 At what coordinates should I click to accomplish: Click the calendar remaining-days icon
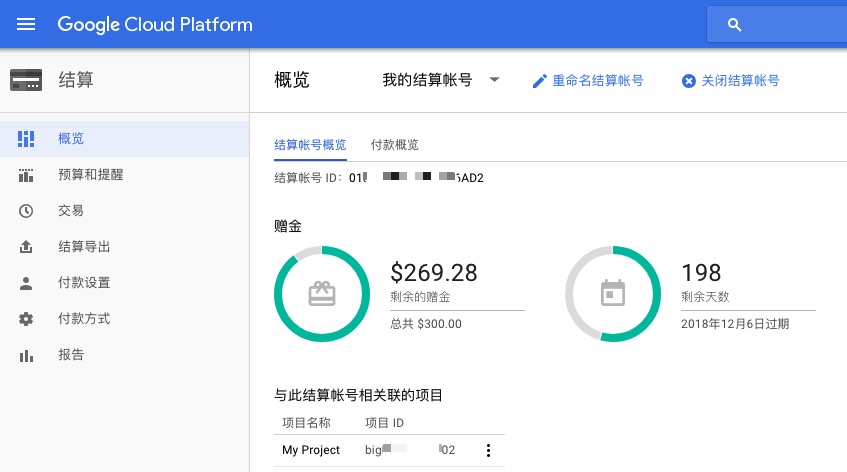click(x=613, y=293)
